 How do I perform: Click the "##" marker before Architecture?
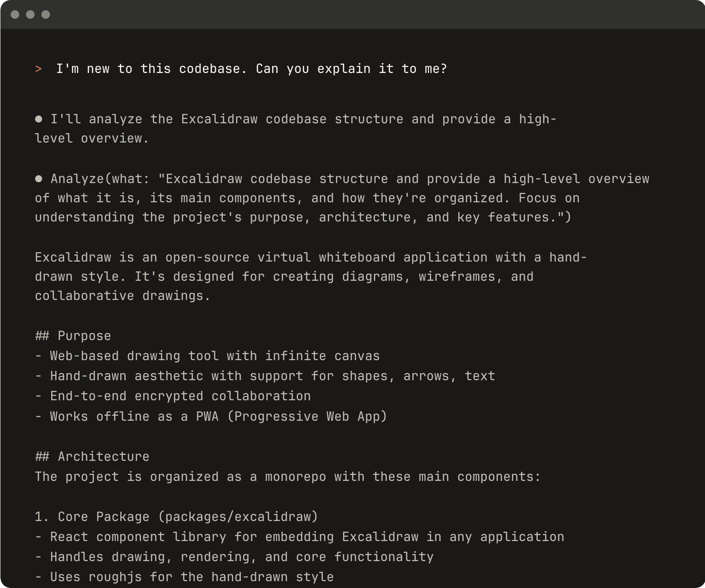pos(42,457)
